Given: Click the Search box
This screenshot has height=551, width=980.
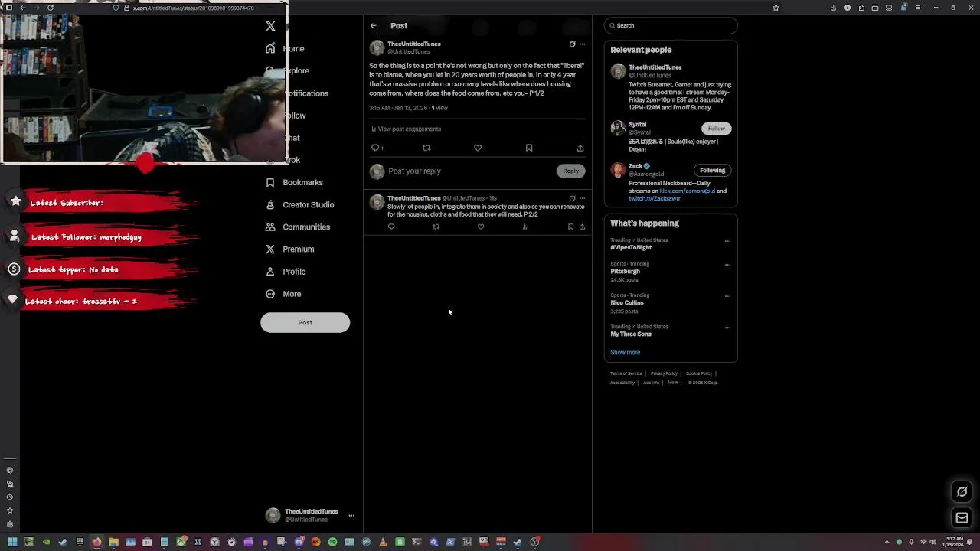Looking at the screenshot, I should pyautogui.click(x=671, y=25).
